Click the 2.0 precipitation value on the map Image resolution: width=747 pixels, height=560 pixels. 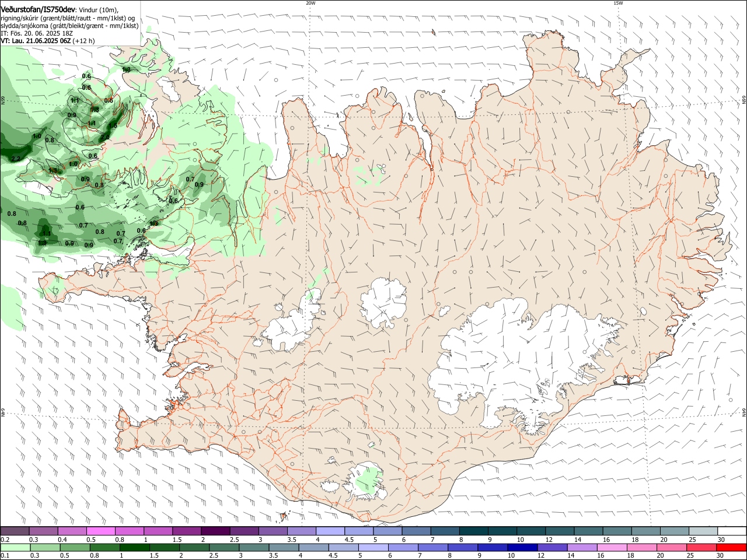[x=105, y=137]
